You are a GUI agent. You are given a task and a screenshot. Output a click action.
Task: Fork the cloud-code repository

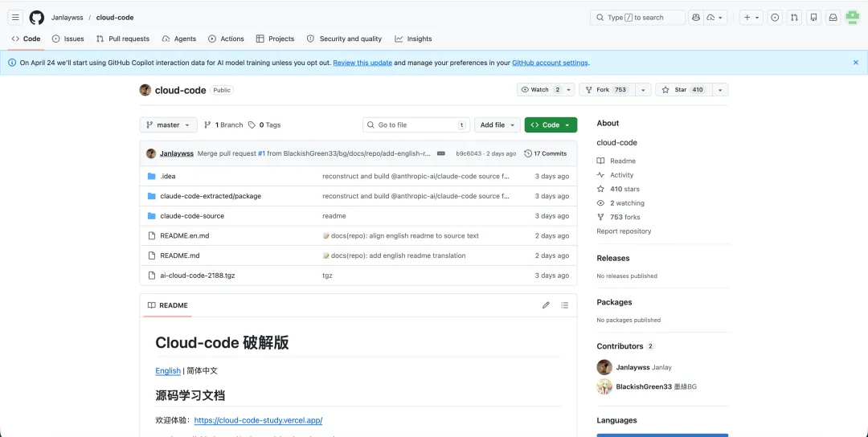pyautogui.click(x=607, y=90)
